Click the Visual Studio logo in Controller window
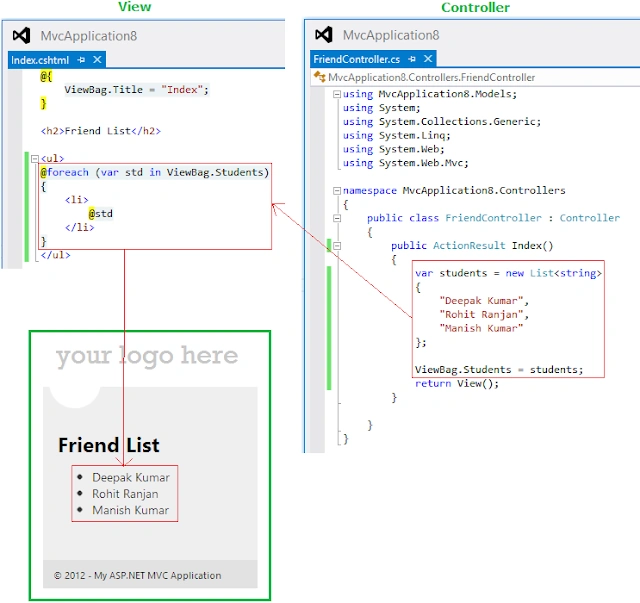This screenshot has width=640, height=603. 324,35
